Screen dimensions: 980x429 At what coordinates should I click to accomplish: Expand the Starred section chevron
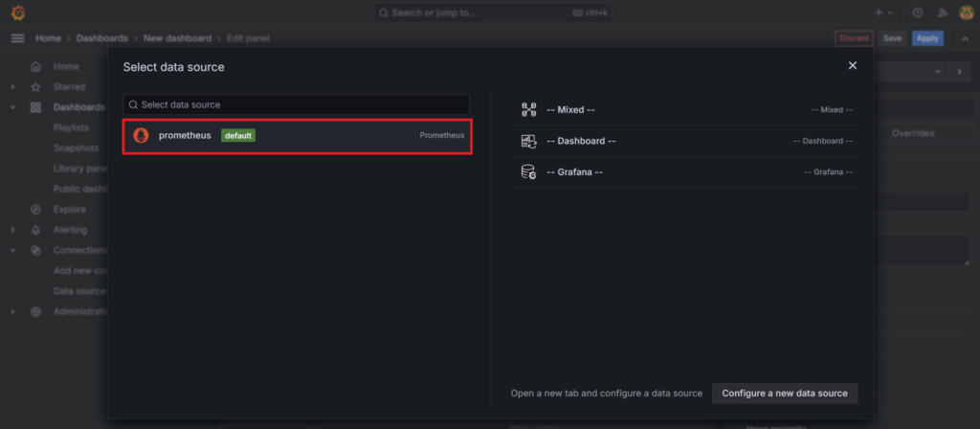[12, 87]
